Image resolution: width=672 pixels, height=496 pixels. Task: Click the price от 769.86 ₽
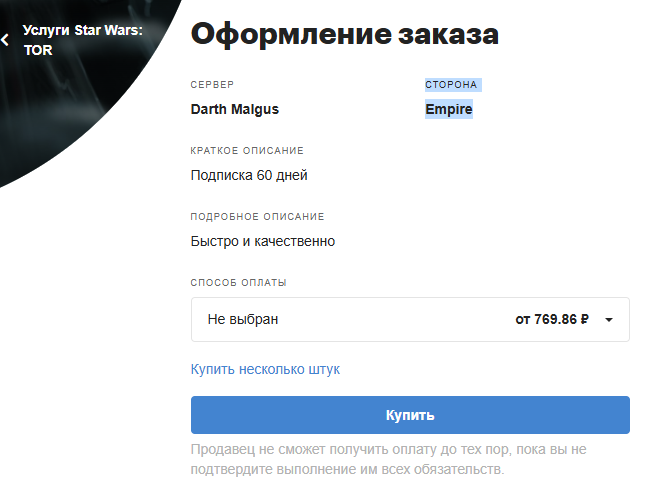(x=552, y=319)
